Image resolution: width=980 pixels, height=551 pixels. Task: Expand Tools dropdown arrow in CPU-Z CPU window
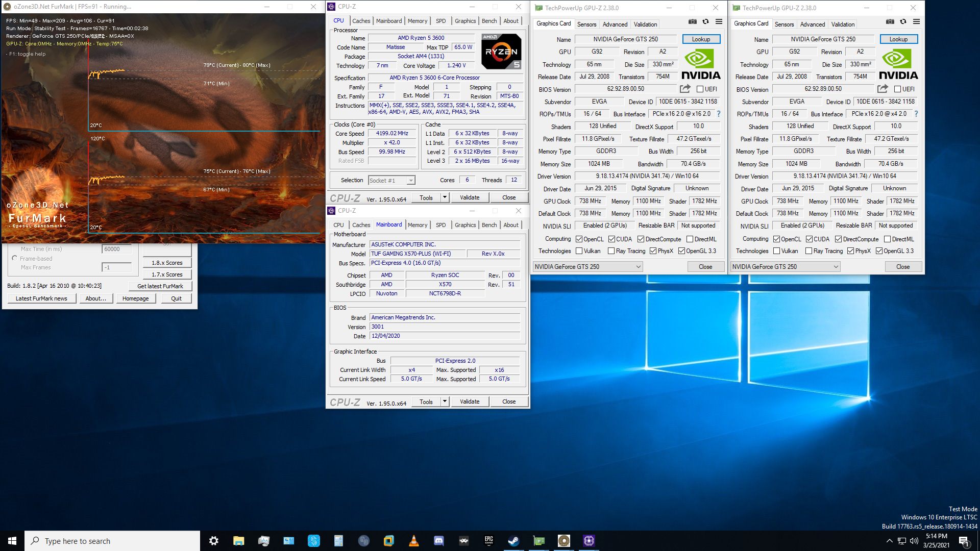(x=445, y=197)
